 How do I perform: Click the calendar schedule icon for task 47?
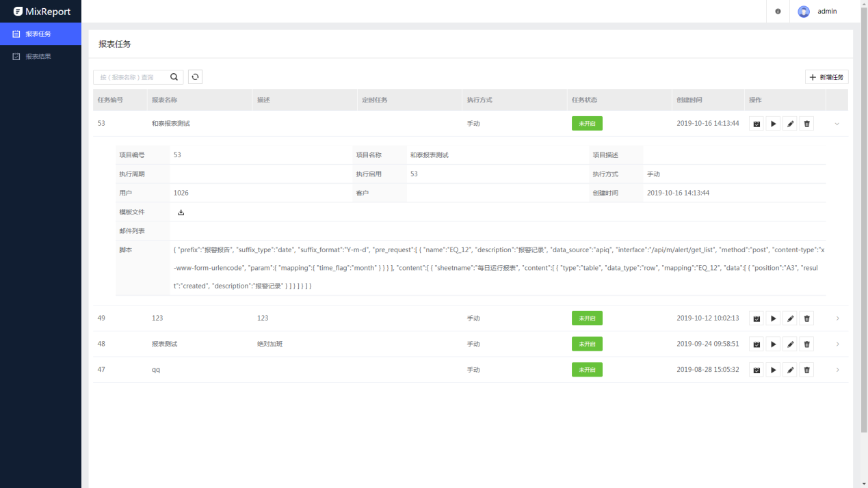[756, 370]
